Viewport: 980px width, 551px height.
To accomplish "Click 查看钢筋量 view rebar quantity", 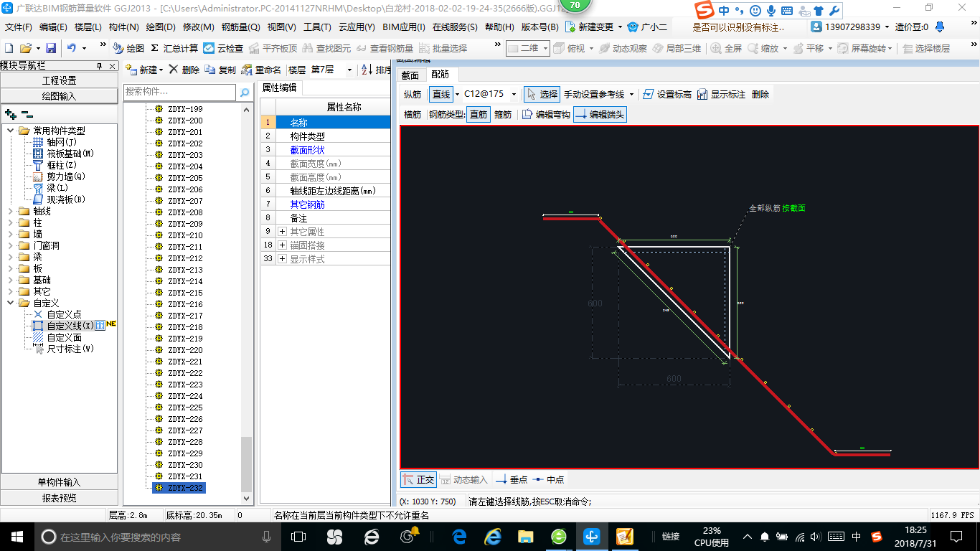I will (385, 48).
